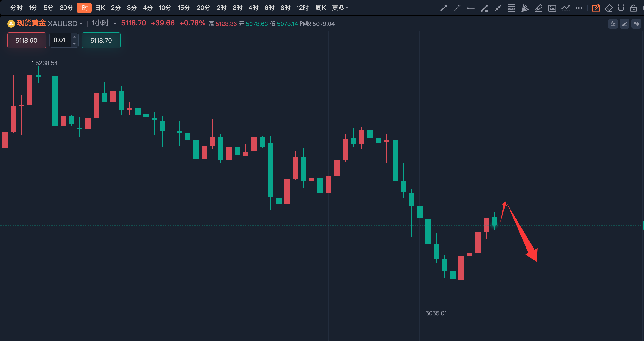Open the 1小时 period dropdown

pos(115,24)
